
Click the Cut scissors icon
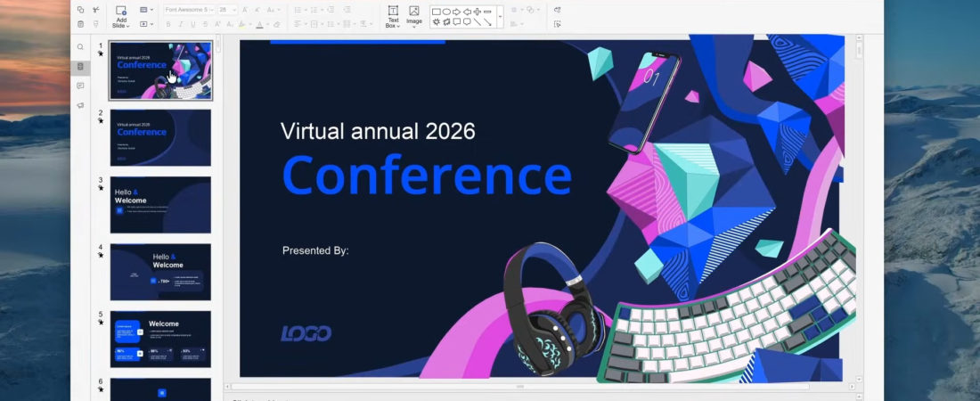[x=95, y=10]
